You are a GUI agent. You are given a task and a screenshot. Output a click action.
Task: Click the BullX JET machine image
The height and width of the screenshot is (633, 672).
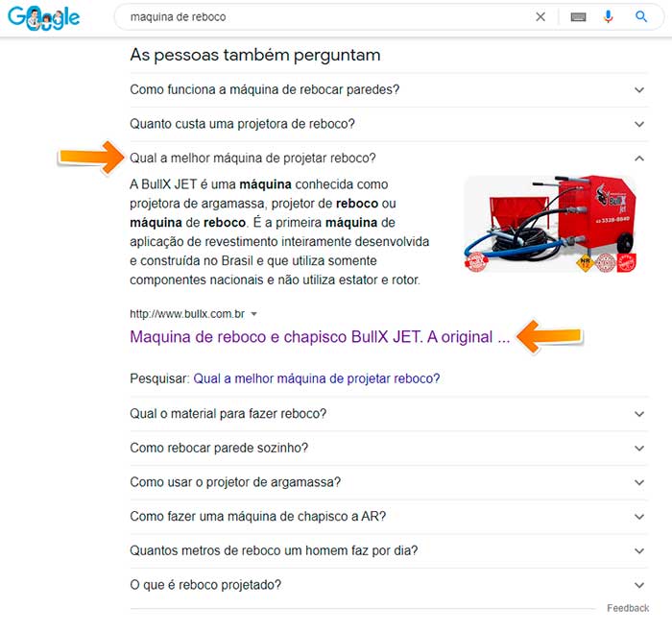(550, 224)
